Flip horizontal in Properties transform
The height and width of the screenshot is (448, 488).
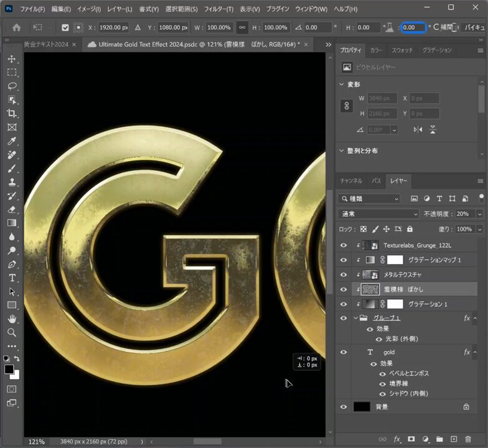[x=418, y=129]
